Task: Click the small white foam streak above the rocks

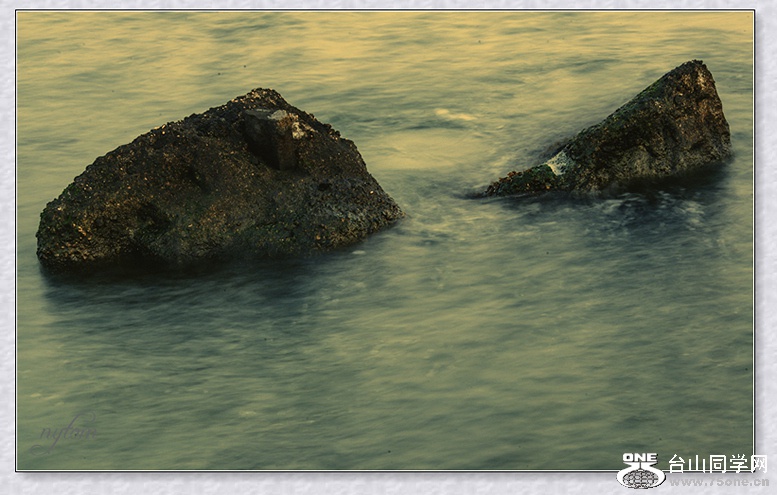Action: (455, 116)
